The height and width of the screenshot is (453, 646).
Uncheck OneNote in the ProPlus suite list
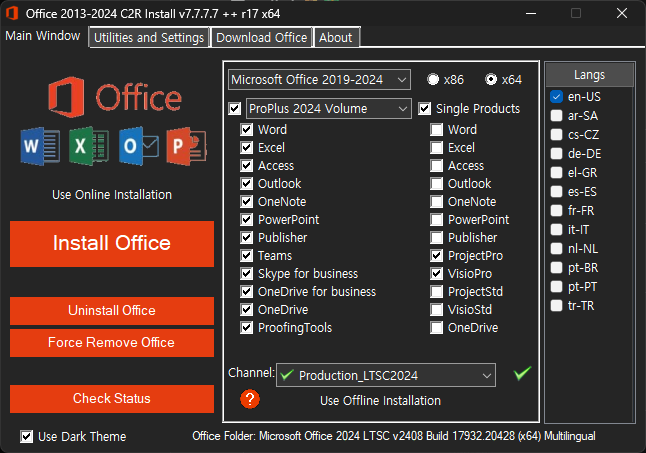point(246,202)
